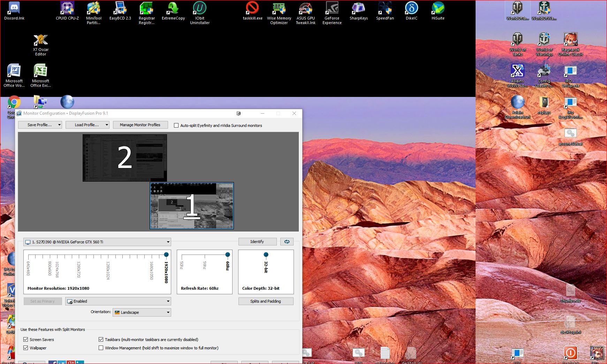Image resolution: width=607 pixels, height=364 pixels.
Task: Open the Save Profile dropdown arrow
Action: pyautogui.click(x=59, y=125)
